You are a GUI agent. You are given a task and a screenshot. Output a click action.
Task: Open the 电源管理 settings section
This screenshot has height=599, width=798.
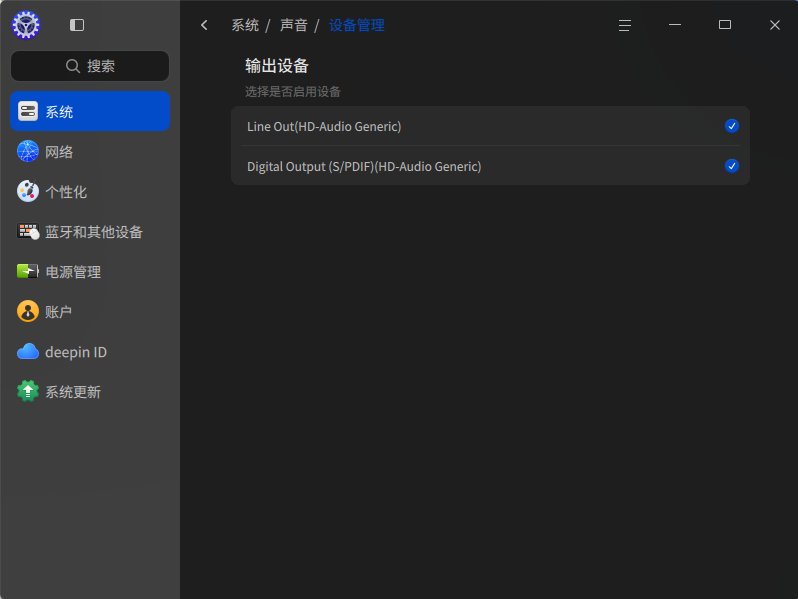tap(90, 271)
